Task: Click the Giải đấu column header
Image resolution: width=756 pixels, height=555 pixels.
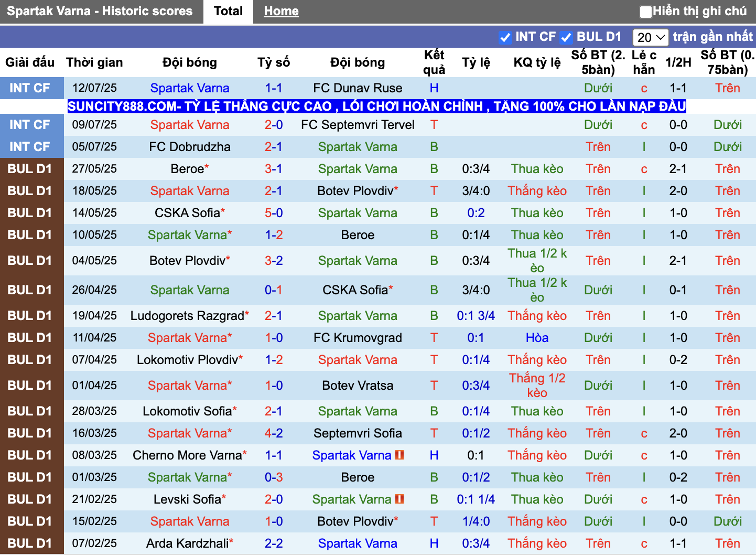Action: 30,62
